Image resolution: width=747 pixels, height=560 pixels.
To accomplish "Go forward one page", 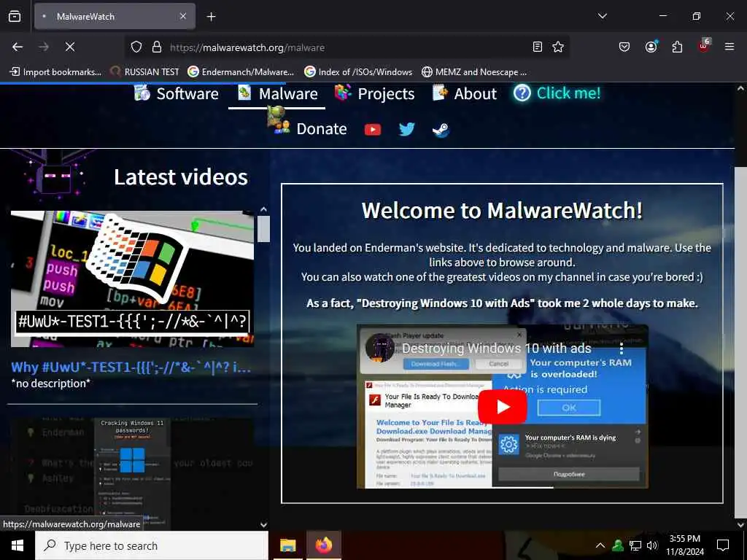I will pos(44,47).
